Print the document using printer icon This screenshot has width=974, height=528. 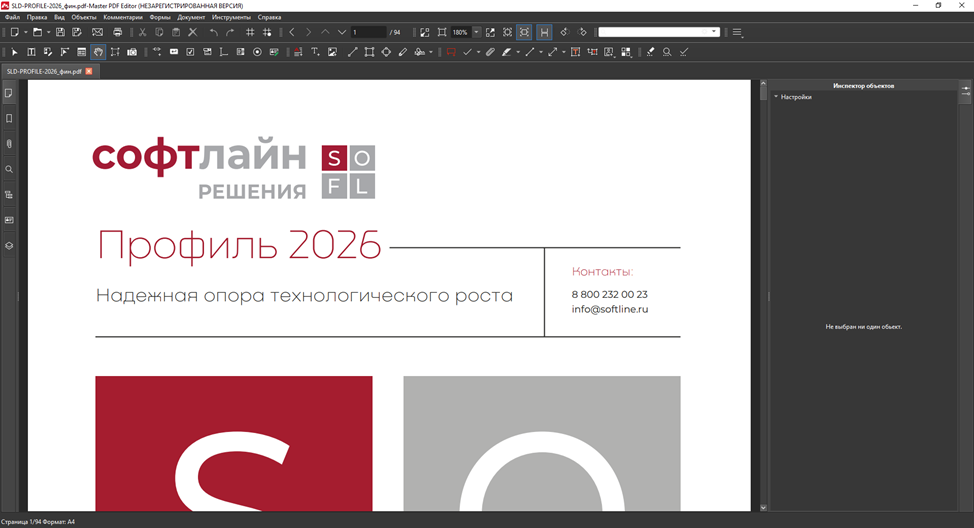click(x=117, y=32)
